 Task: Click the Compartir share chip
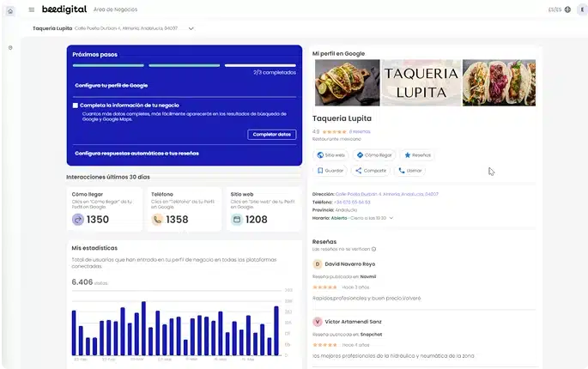(x=371, y=171)
